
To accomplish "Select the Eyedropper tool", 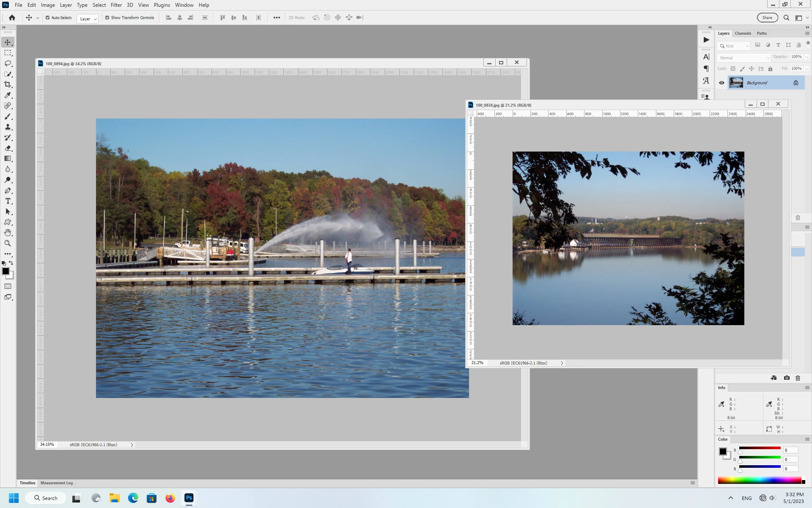I will pos(8,95).
